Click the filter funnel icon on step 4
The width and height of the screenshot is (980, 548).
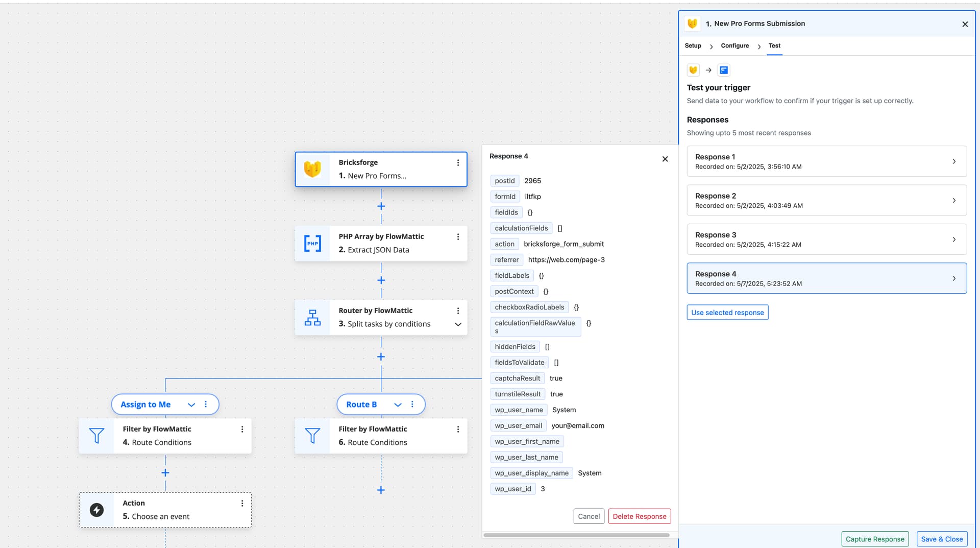(96, 436)
